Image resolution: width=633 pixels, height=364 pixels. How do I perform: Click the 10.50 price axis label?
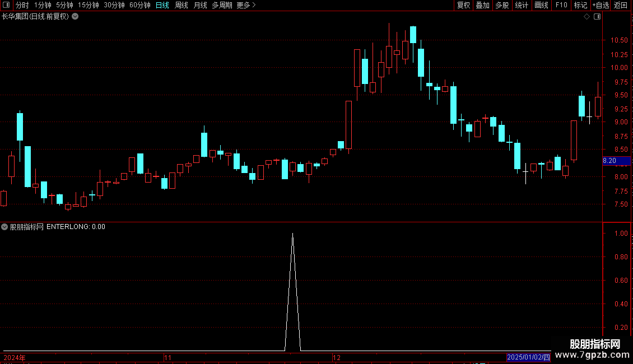[619, 40]
